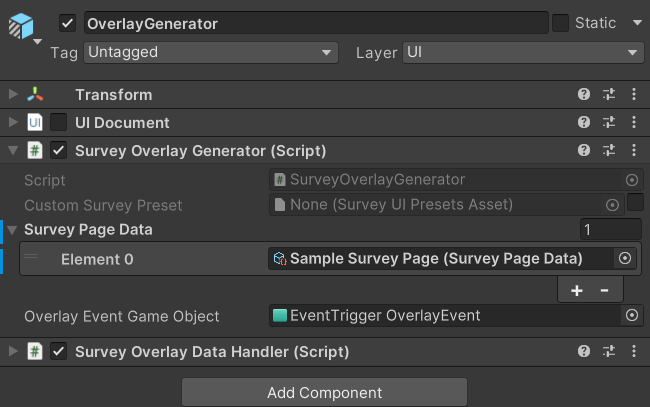Open object picker for Element 0
This screenshot has width=650, height=407.
point(625,258)
